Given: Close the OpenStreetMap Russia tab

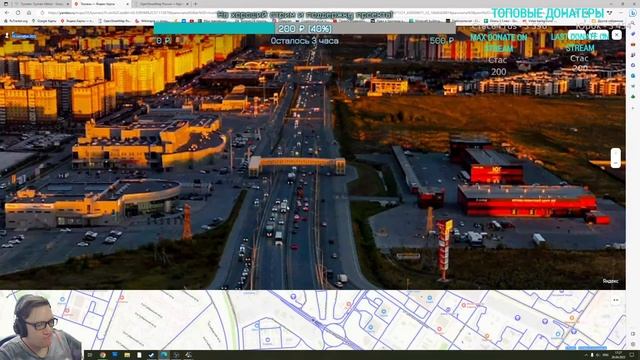Looking at the screenshot, I should coord(187,4).
